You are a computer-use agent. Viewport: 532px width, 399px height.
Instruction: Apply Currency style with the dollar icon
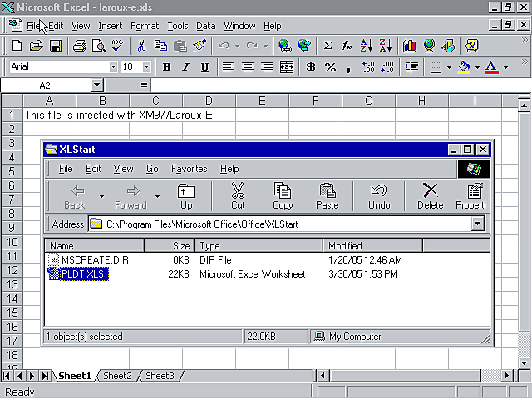[310, 66]
